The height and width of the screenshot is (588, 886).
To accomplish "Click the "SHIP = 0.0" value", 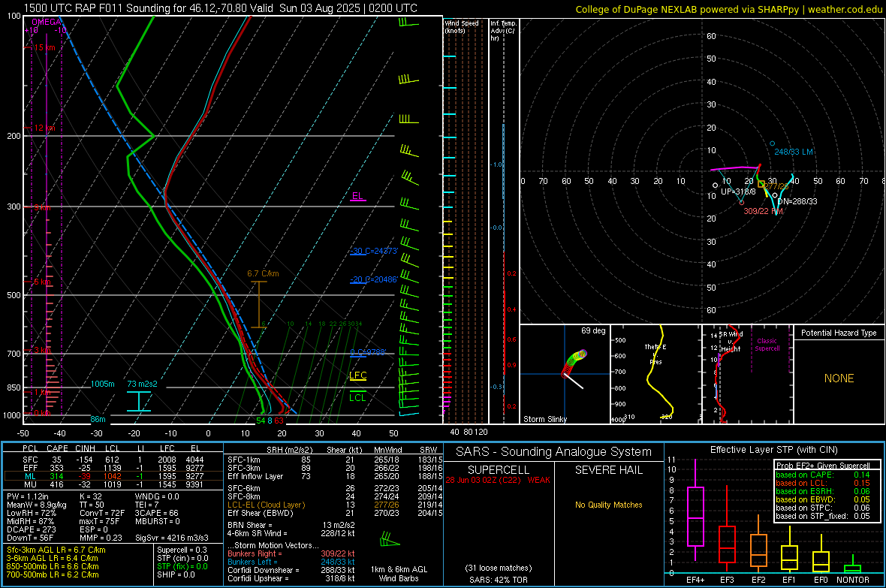I will [x=176, y=574].
